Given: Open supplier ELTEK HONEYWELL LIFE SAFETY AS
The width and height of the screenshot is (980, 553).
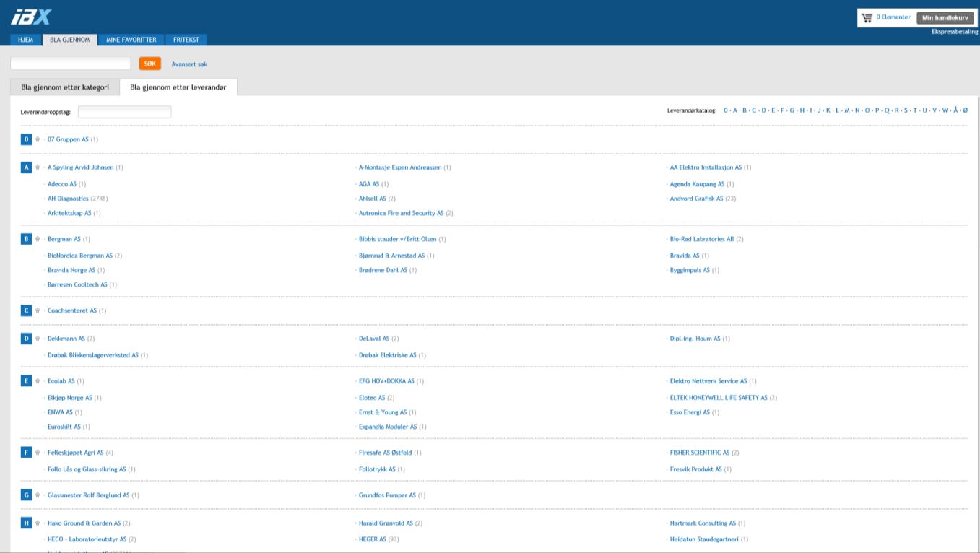Looking at the screenshot, I should coord(719,398).
